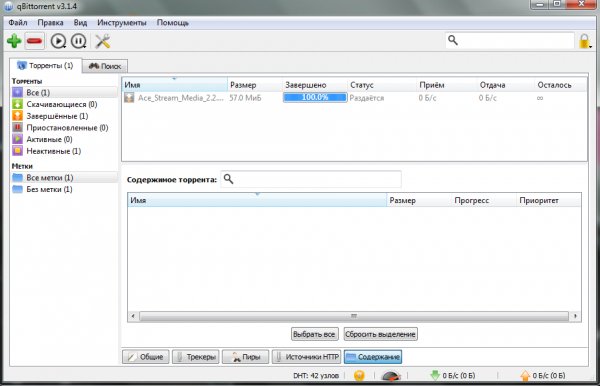Open the Пиры properties tab
This screenshot has height=386, width=600.
tap(245, 357)
